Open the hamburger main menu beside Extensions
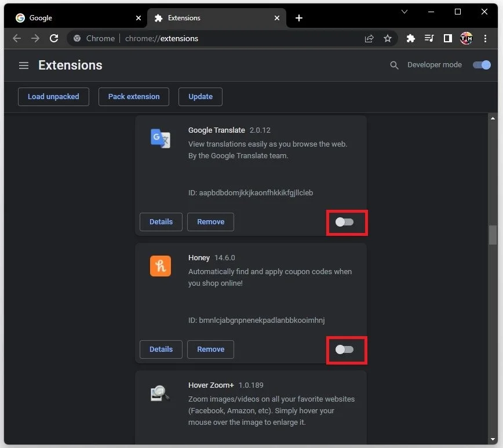The width and height of the screenshot is (503, 448). (x=24, y=65)
